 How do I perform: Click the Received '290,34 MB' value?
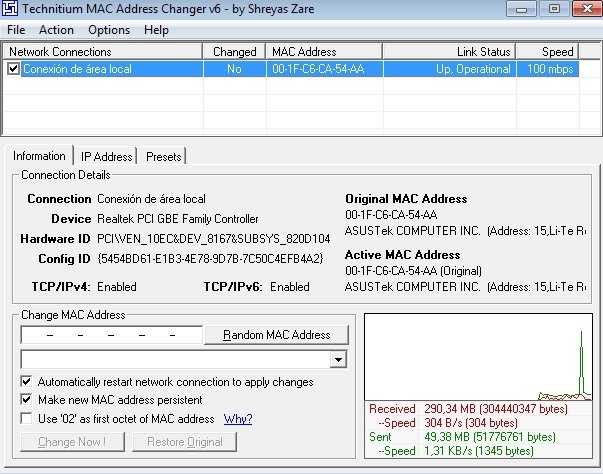496,409
